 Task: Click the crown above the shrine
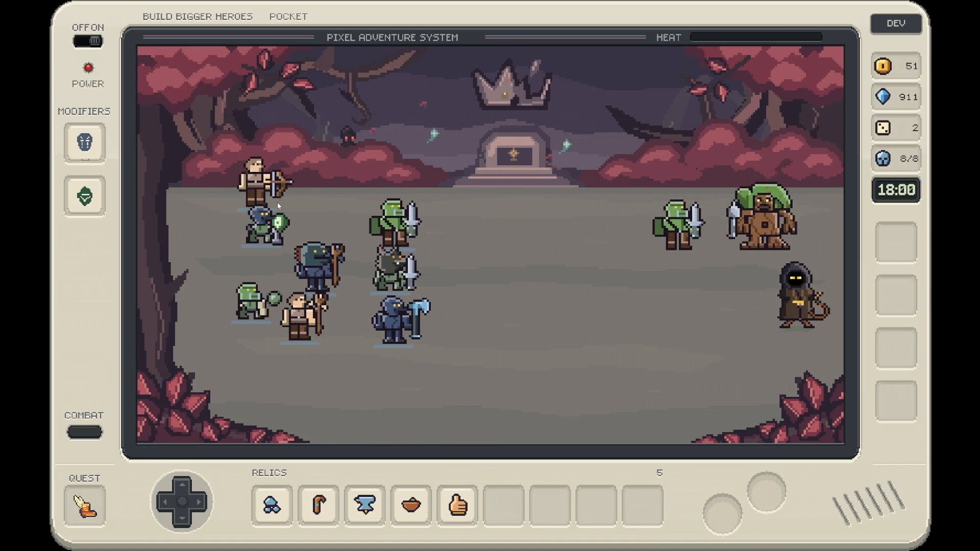click(x=512, y=84)
